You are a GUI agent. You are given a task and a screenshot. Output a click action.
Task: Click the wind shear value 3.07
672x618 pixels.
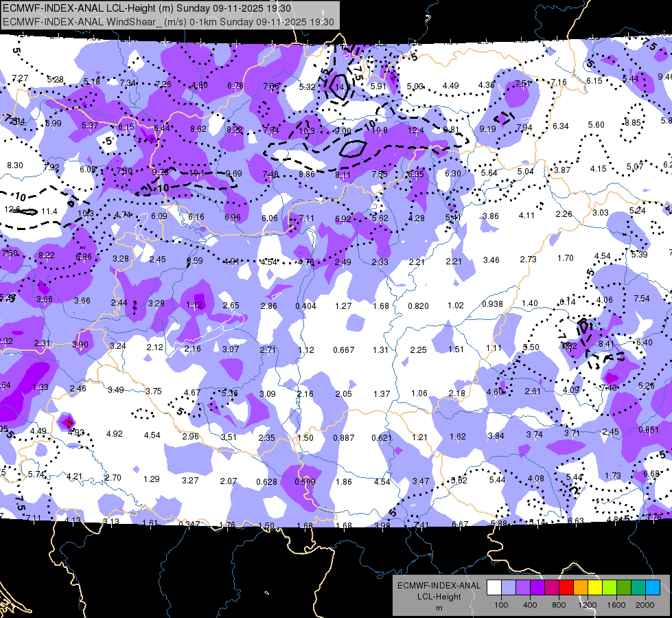(x=231, y=349)
